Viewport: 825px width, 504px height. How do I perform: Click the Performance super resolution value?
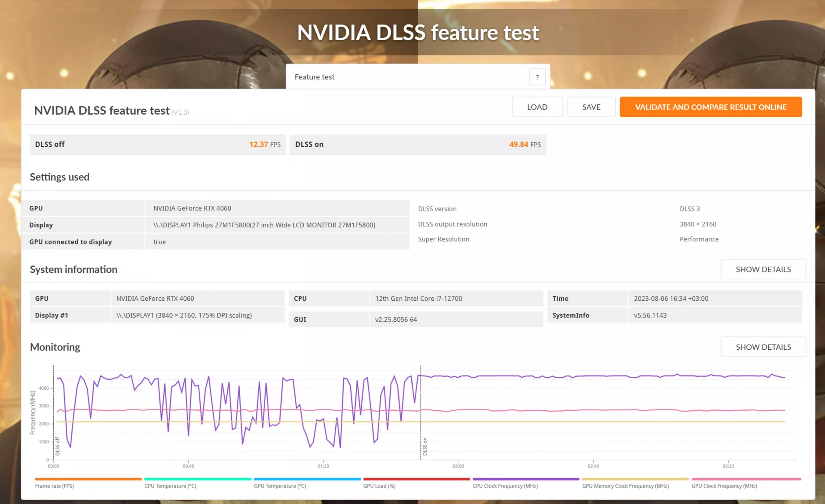(x=699, y=239)
